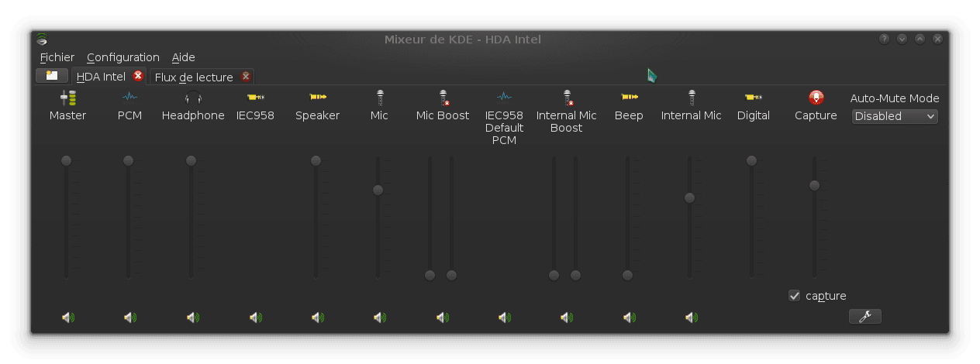Click the Master volume slider handle

[x=67, y=161]
